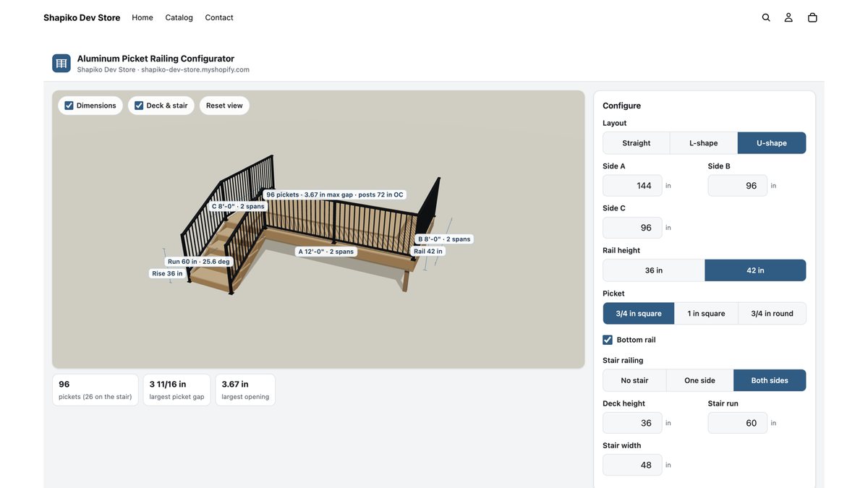Open the shopping cart icon
The image size is (868, 488).
tap(812, 17)
